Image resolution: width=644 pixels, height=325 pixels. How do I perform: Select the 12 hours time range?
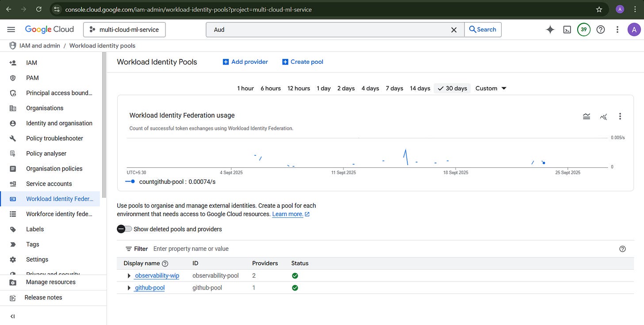[x=299, y=88]
